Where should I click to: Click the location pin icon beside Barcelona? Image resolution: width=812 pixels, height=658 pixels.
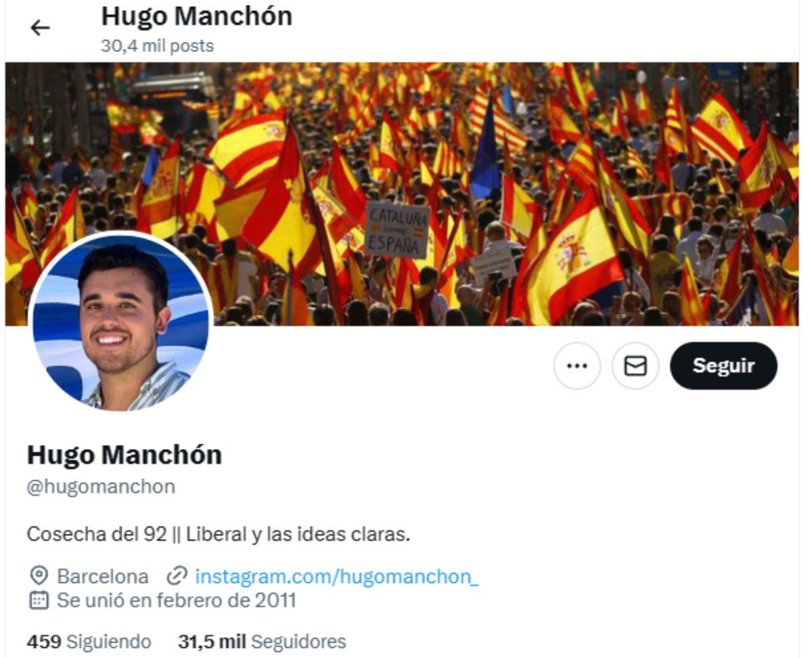point(39,576)
